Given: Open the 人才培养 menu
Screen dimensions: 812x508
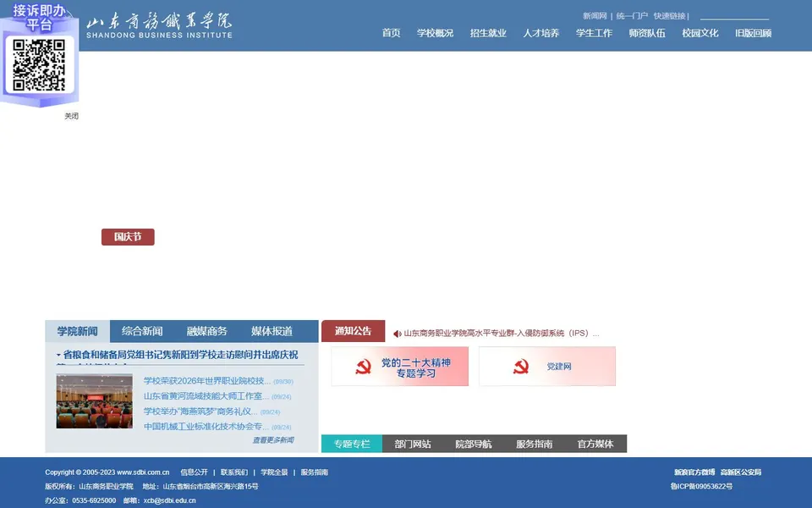Looking at the screenshot, I should [x=541, y=33].
